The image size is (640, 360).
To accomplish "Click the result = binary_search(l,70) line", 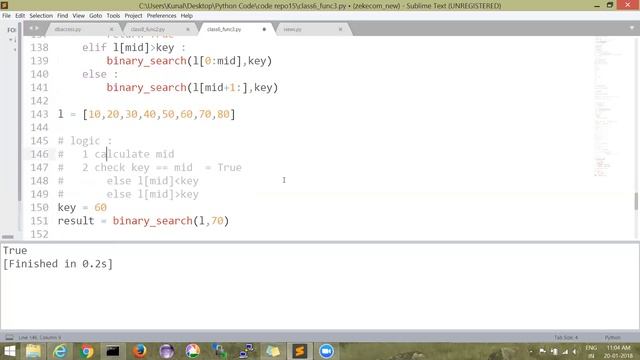I will pos(143,221).
